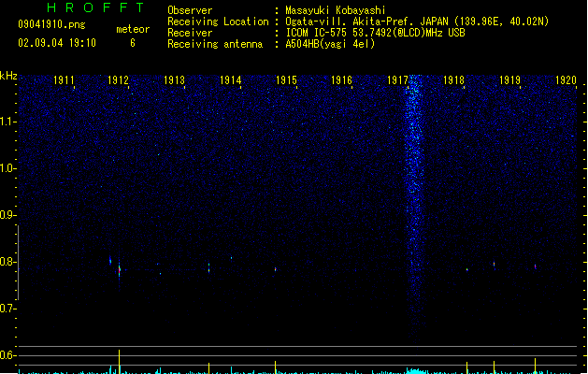This screenshot has width=588, height=374.
Task: Click the meteor count value 6
Action: 133,43
